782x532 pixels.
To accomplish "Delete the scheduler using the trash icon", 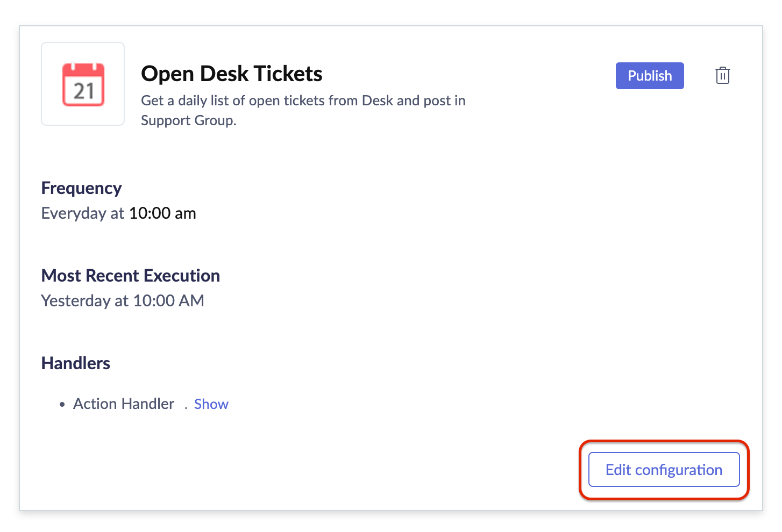I will pos(722,76).
